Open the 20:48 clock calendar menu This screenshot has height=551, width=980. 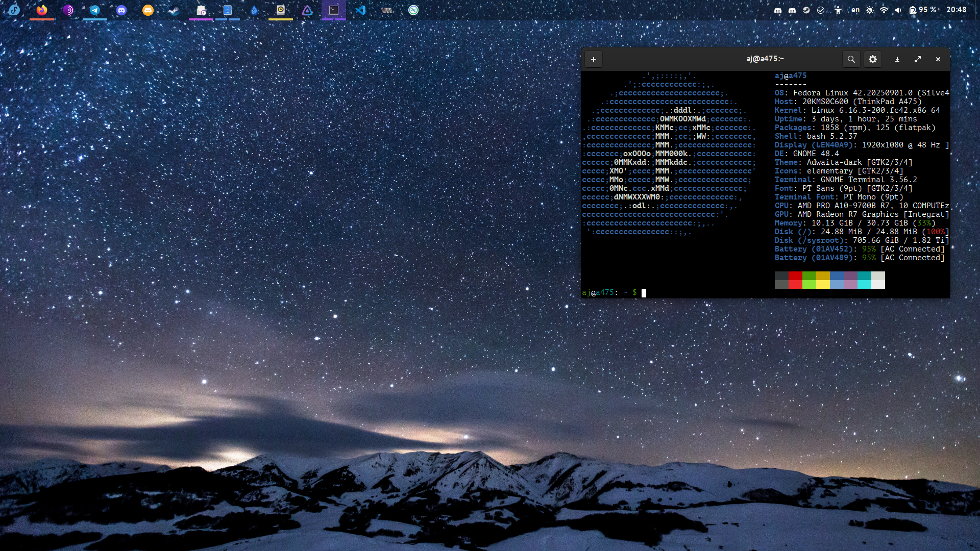pyautogui.click(x=956, y=10)
